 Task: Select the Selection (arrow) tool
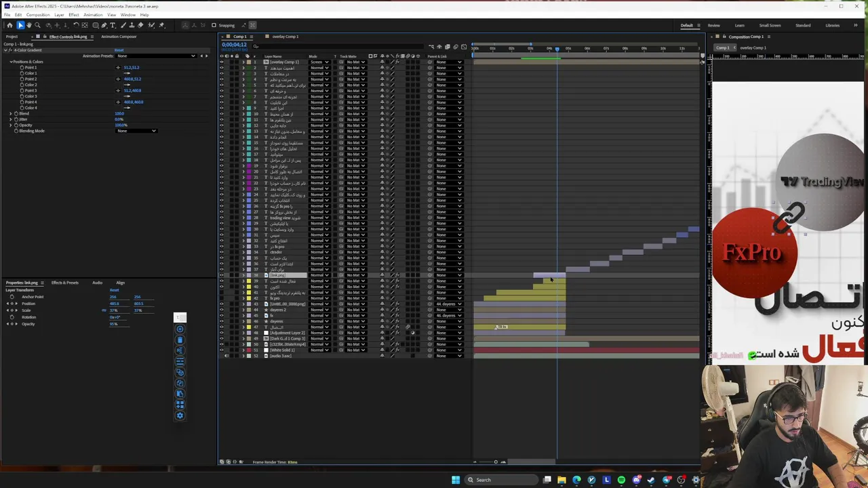click(20, 25)
